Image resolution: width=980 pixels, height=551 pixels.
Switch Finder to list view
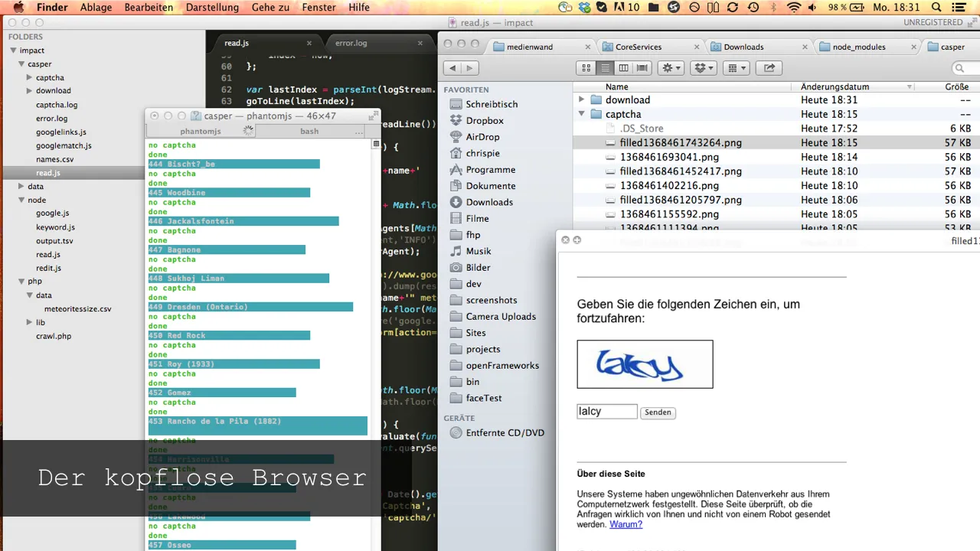click(605, 68)
